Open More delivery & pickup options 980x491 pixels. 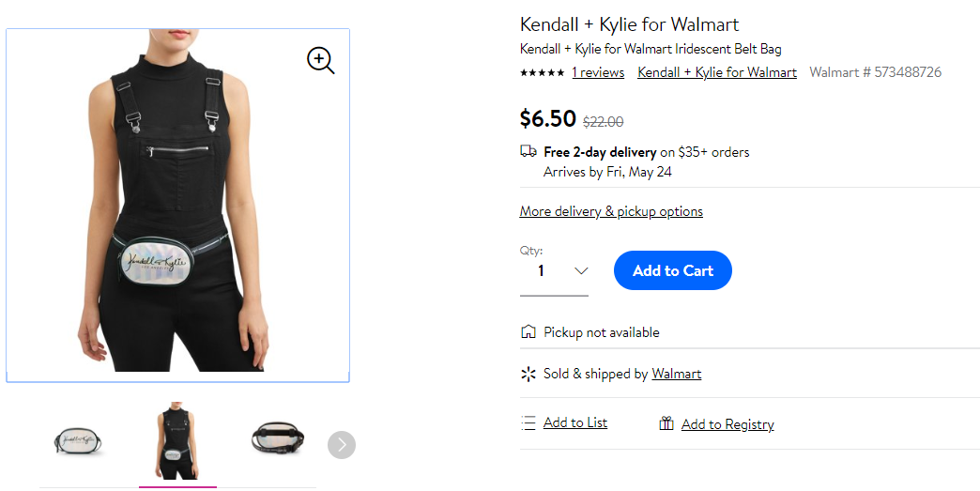pyautogui.click(x=611, y=211)
